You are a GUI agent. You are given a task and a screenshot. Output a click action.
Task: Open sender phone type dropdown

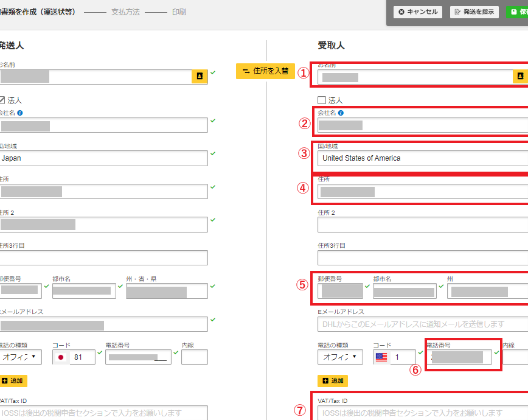(20, 357)
